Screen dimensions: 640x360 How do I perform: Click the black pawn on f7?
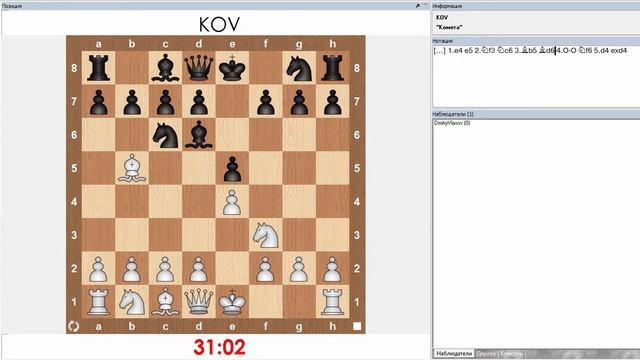(x=266, y=101)
